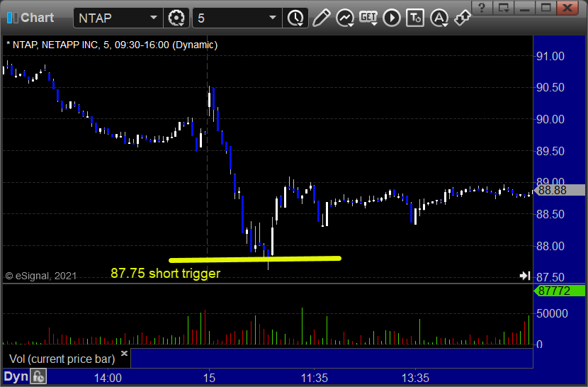Click the 87772 volume value marker
Viewport: 588px width, 387px height.
pyautogui.click(x=560, y=291)
